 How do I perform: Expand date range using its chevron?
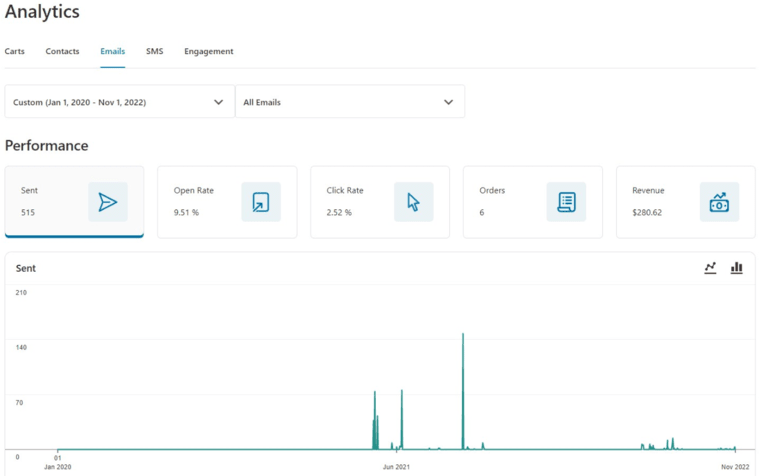click(x=219, y=102)
